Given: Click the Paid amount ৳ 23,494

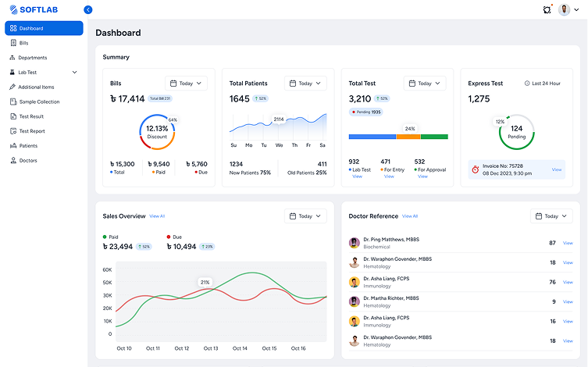Looking at the screenshot, I should 118,247.
